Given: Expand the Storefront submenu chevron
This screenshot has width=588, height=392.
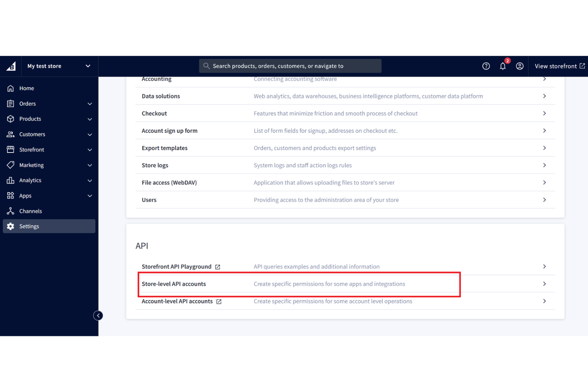Looking at the screenshot, I should point(90,150).
